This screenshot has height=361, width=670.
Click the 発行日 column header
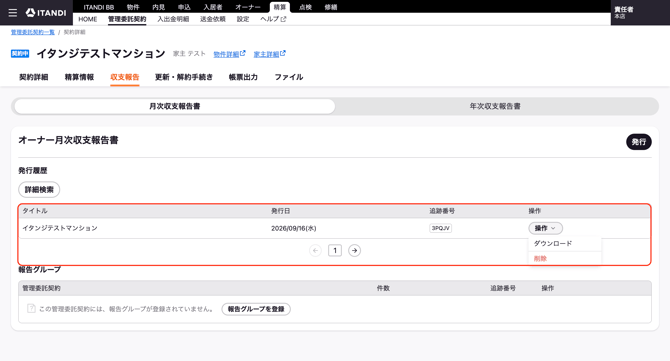[281, 211]
